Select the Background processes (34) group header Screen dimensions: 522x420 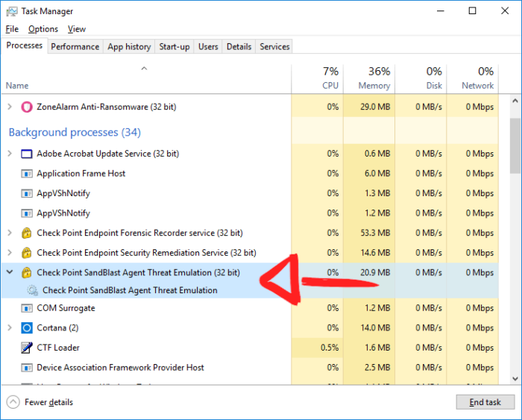coord(75,132)
